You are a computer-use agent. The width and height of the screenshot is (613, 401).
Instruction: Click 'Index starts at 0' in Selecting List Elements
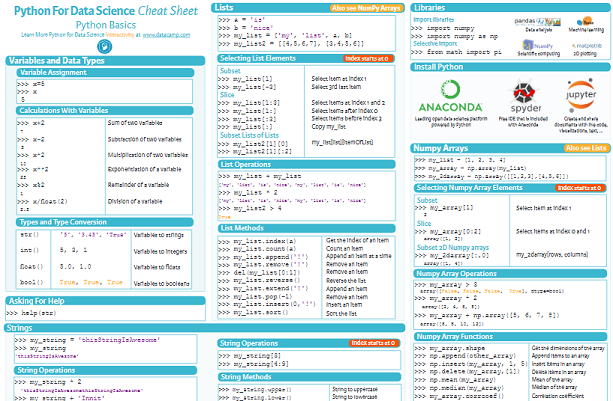pos(367,58)
